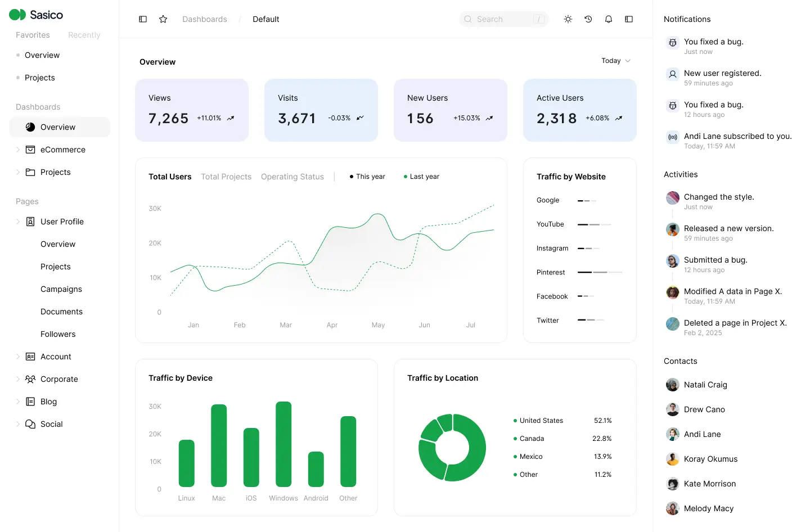Click the Social chat bubbles icon
810x532 pixels.
[x=30, y=424]
